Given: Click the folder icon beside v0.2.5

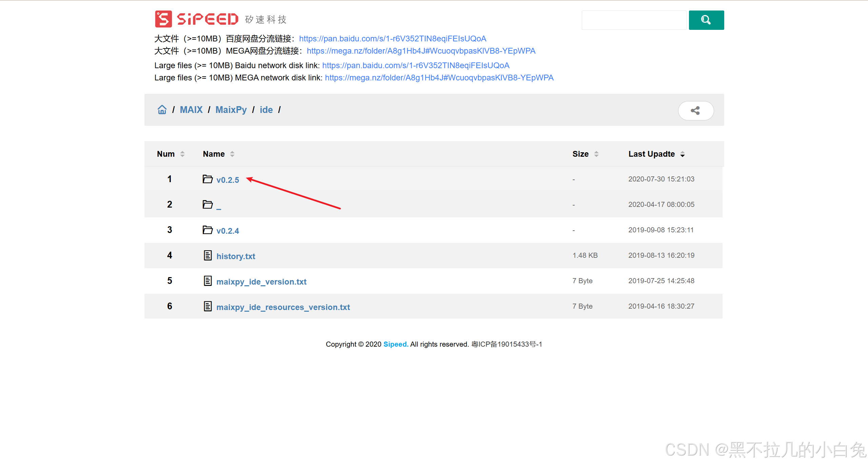Looking at the screenshot, I should [208, 179].
